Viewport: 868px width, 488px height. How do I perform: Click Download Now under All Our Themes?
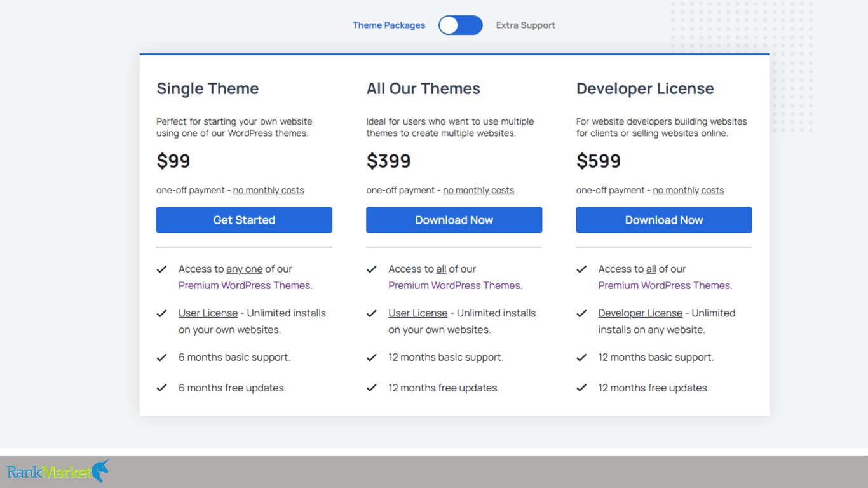(x=454, y=220)
